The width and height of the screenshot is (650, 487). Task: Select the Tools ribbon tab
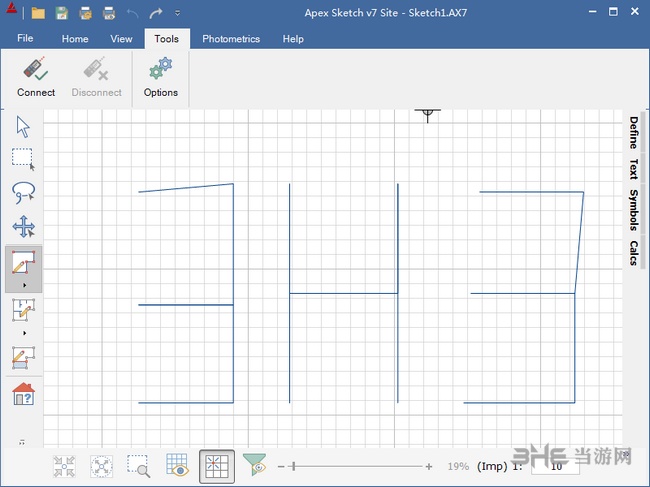point(167,39)
